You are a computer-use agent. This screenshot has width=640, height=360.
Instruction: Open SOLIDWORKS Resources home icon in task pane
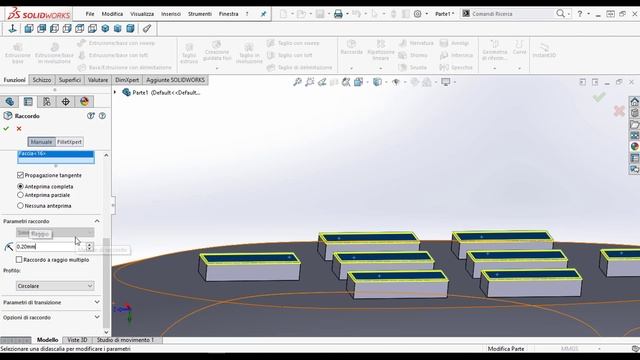[634, 101]
